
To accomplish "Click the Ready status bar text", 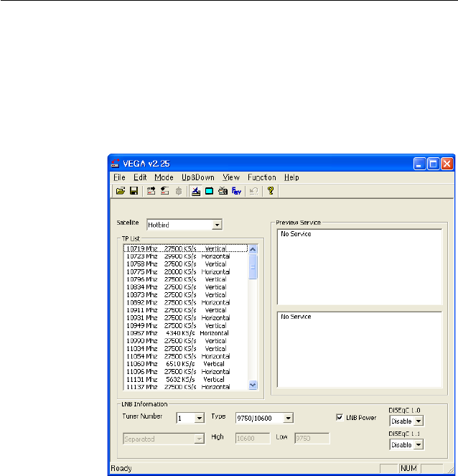I will tap(121, 468).
